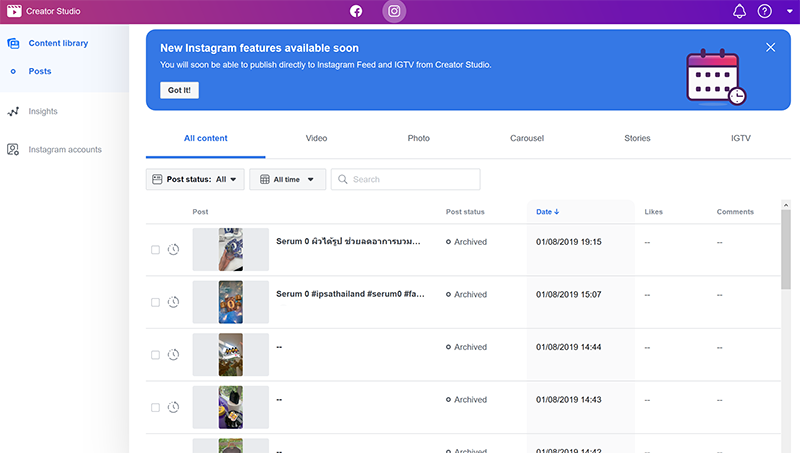This screenshot has height=453, width=800.
Task: Open the Insights section label
Action: coord(43,111)
